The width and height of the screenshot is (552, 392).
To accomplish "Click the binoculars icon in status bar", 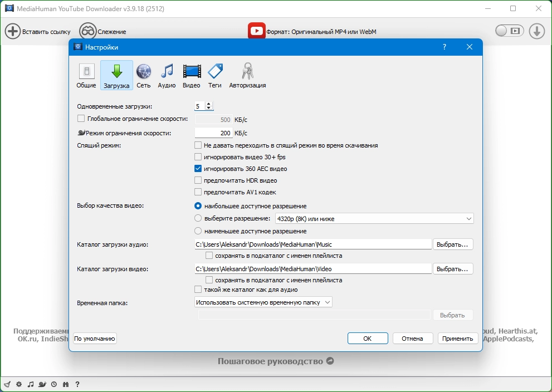I will pyautogui.click(x=66, y=384).
